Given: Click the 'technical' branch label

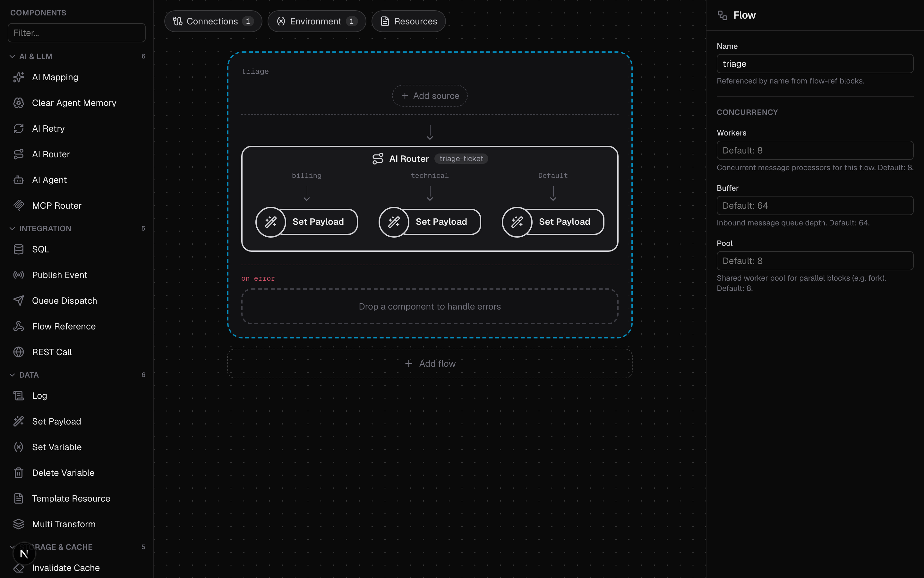Looking at the screenshot, I should coord(430,175).
